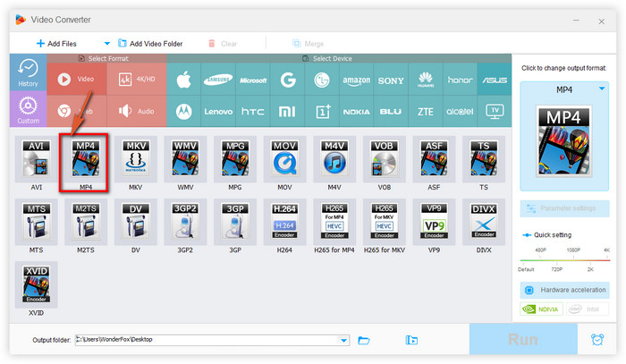The height and width of the screenshot is (364, 626).
Task: Select the H265 for MP4 encoder icon
Action: coord(334,222)
